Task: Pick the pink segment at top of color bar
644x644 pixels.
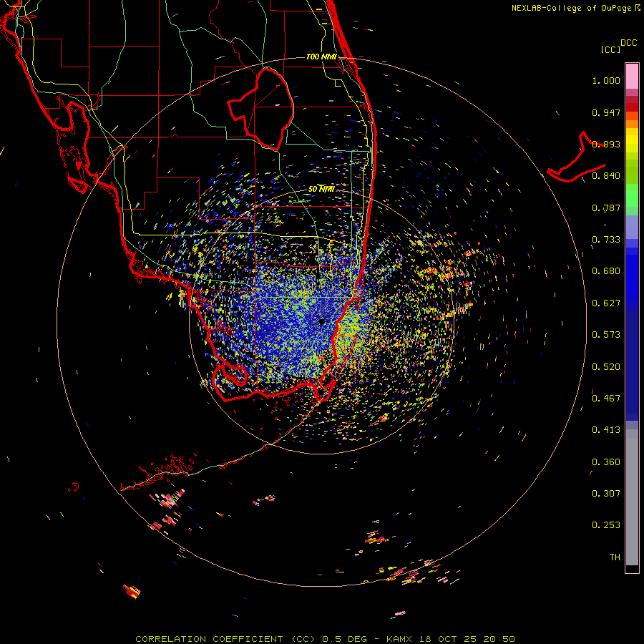Action: pos(632,76)
